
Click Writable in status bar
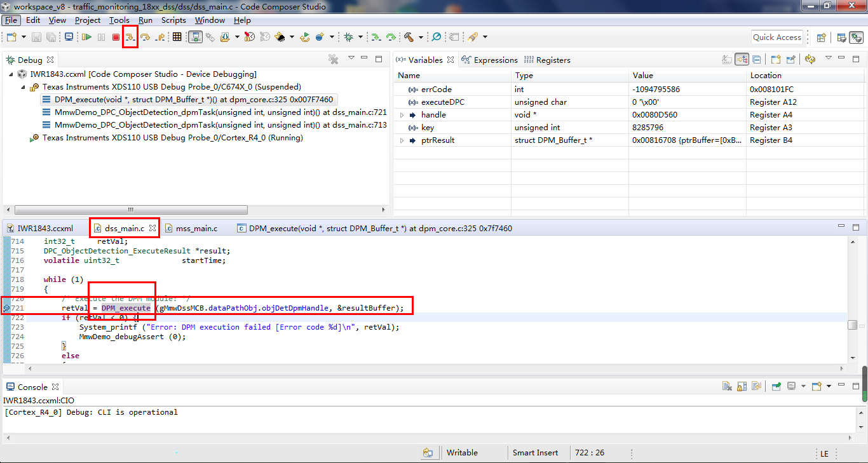462,453
